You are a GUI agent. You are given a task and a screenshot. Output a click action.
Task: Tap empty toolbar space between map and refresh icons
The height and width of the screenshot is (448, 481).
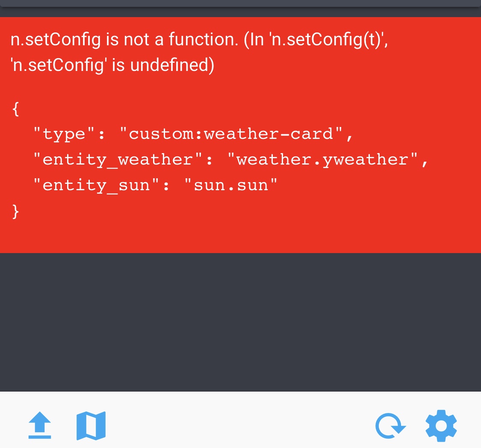pyautogui.click(x=239, y=426)
